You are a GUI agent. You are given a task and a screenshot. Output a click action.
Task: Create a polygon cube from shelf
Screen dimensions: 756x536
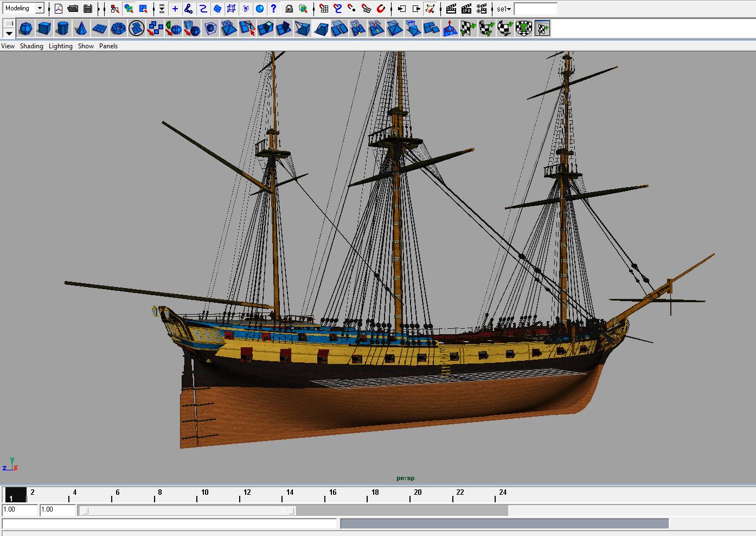[44, 28]
